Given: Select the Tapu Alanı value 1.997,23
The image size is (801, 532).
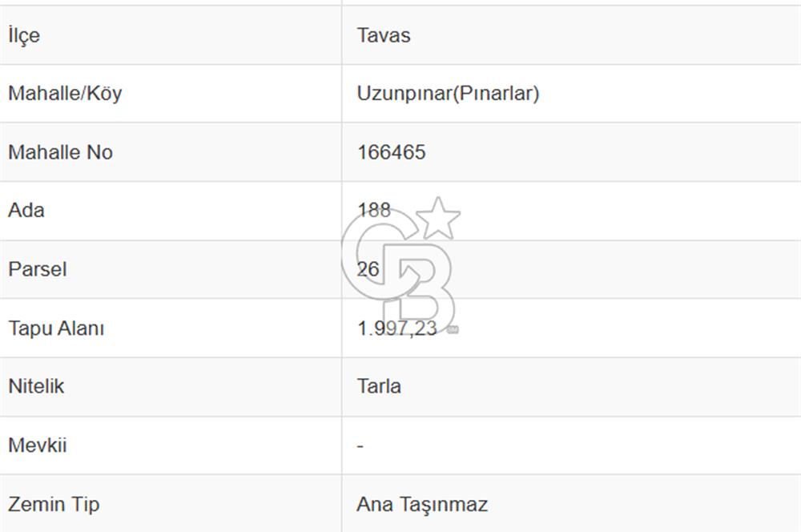Looking at the screenshot, I should click(397, 328).
